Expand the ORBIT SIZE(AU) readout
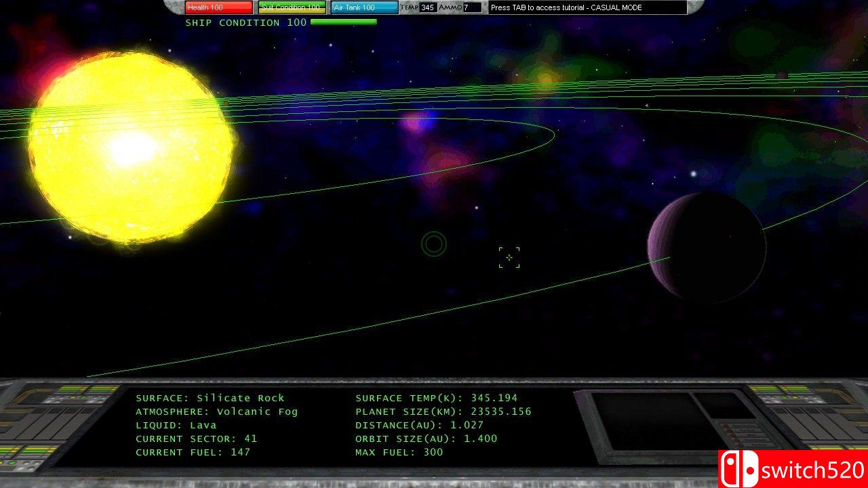 [426, 439]
